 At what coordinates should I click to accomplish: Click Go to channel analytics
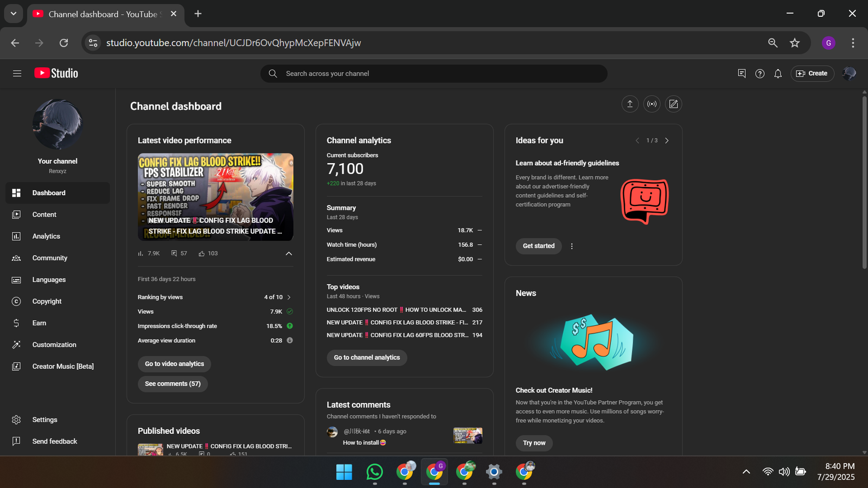(367, 358)
